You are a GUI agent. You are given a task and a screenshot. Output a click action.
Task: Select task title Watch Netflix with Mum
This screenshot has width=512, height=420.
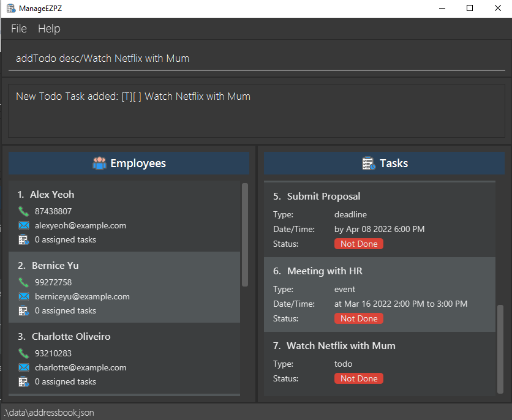pos(341,346)
